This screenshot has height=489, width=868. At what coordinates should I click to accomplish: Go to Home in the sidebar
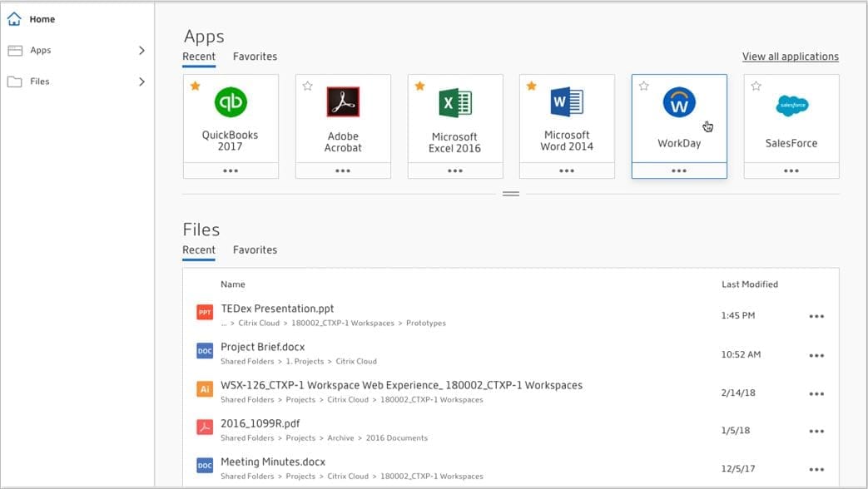42,19
